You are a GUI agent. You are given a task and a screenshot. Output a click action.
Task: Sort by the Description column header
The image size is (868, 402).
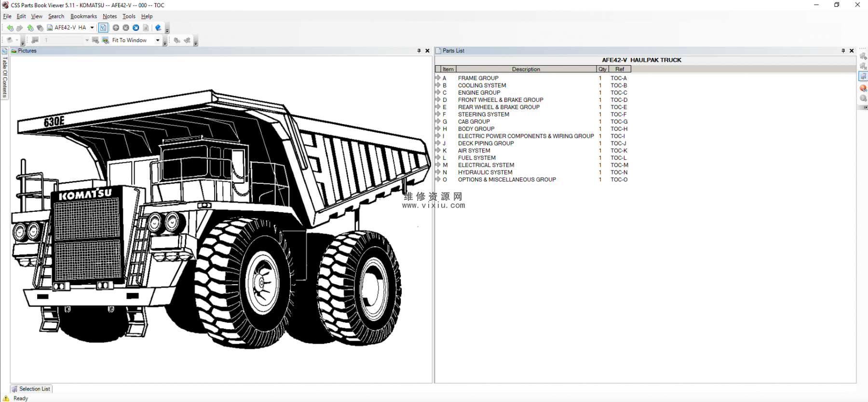[526, 69]
